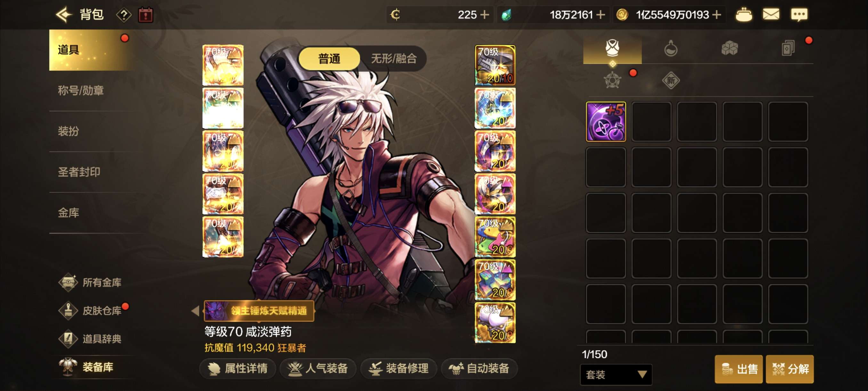
Task: Open the 套装 sort dropdown
Action: [x=616, y=374]
